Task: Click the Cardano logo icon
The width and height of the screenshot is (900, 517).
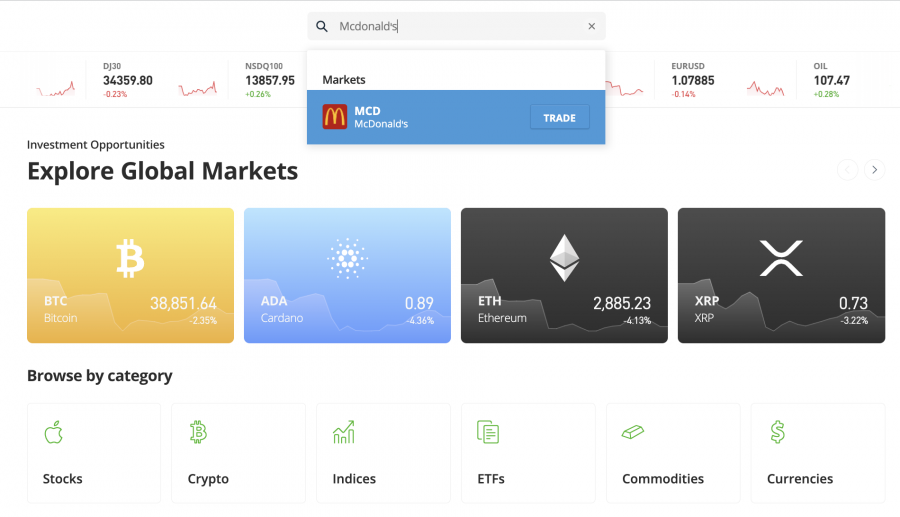Action: tap(347, 258)
